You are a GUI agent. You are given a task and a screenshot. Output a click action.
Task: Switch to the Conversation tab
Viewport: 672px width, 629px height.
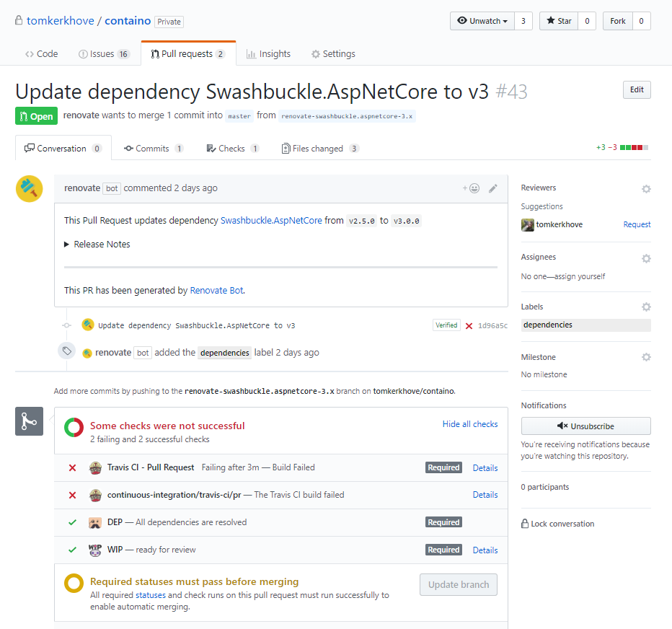(63, 149)
